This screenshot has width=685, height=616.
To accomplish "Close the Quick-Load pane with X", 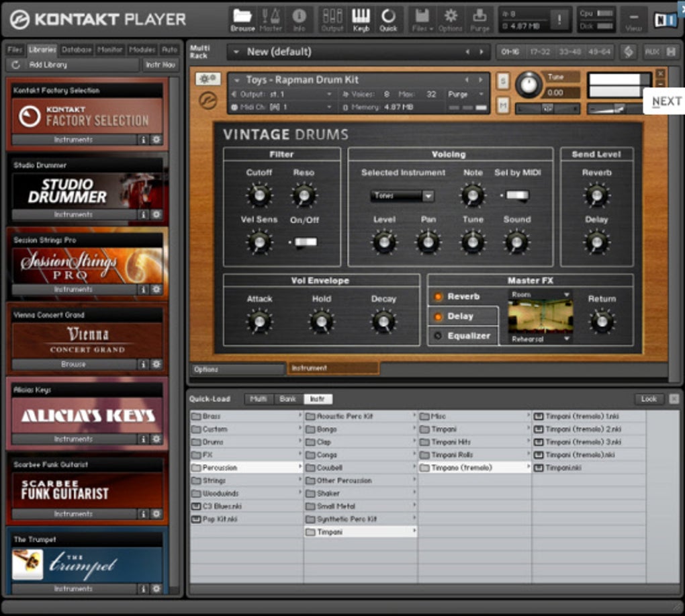I will tap(674, 398).
